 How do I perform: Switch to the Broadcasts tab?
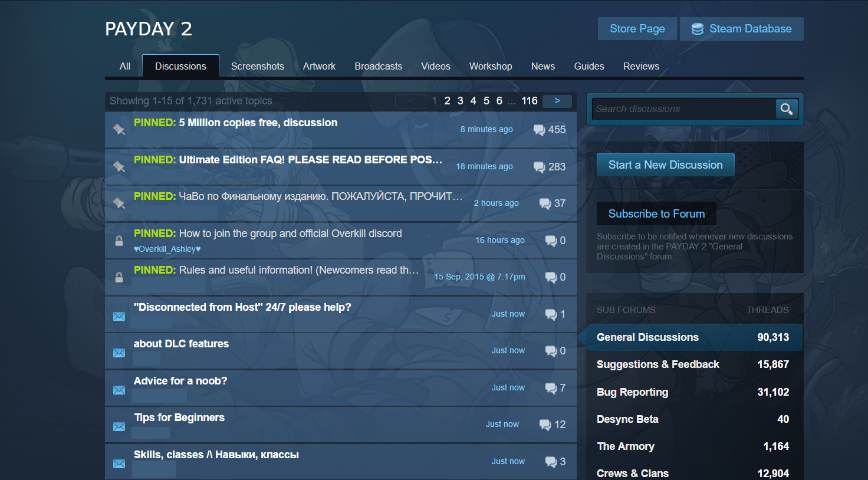(379, 66)
